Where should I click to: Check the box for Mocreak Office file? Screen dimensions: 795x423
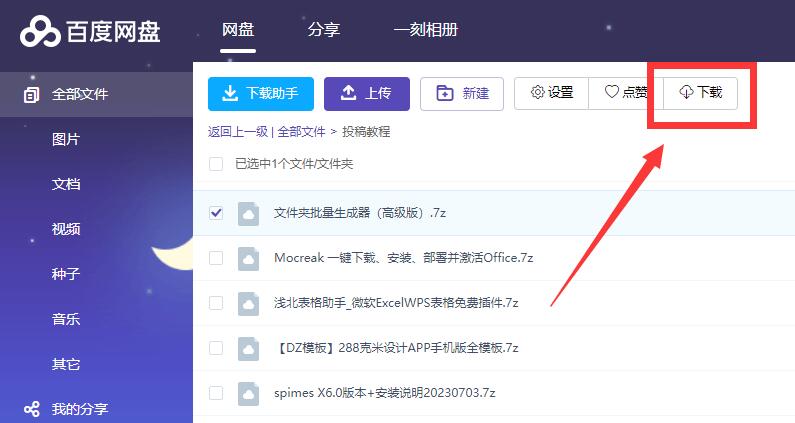click(x=216, y=258)
